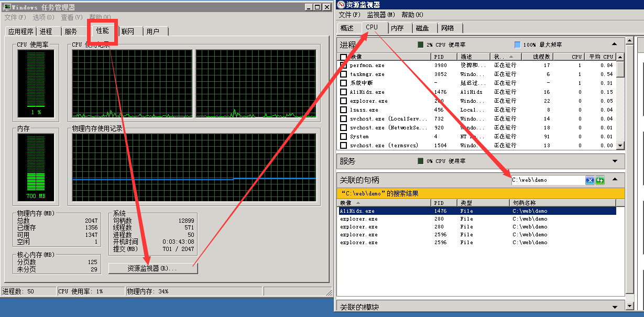Click the 资源监视器(R)... button

tap(152, 268)
